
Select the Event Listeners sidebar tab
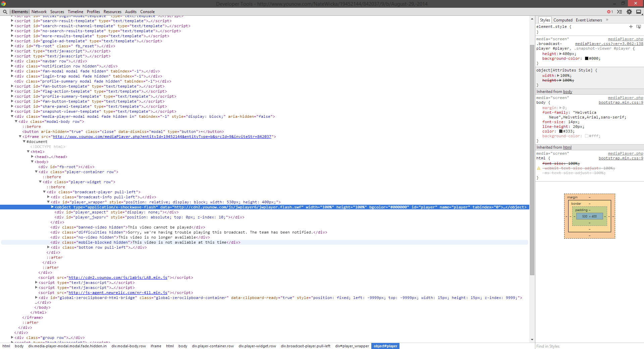(589, 20)
